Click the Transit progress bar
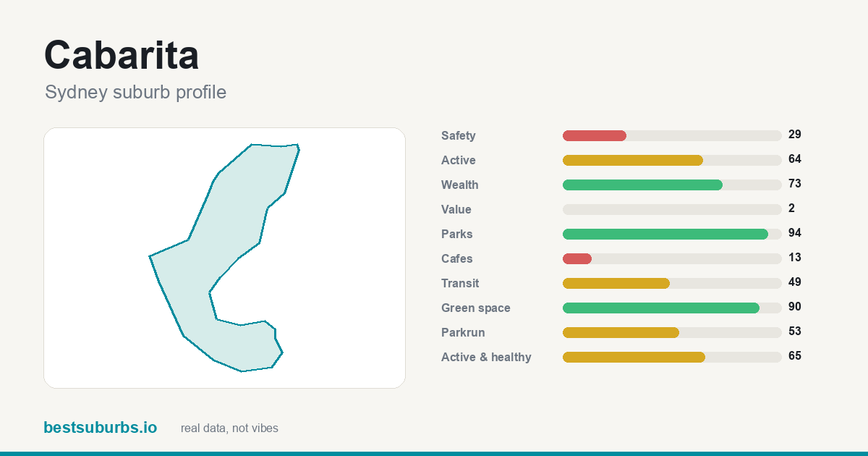 tap(672, 283)
